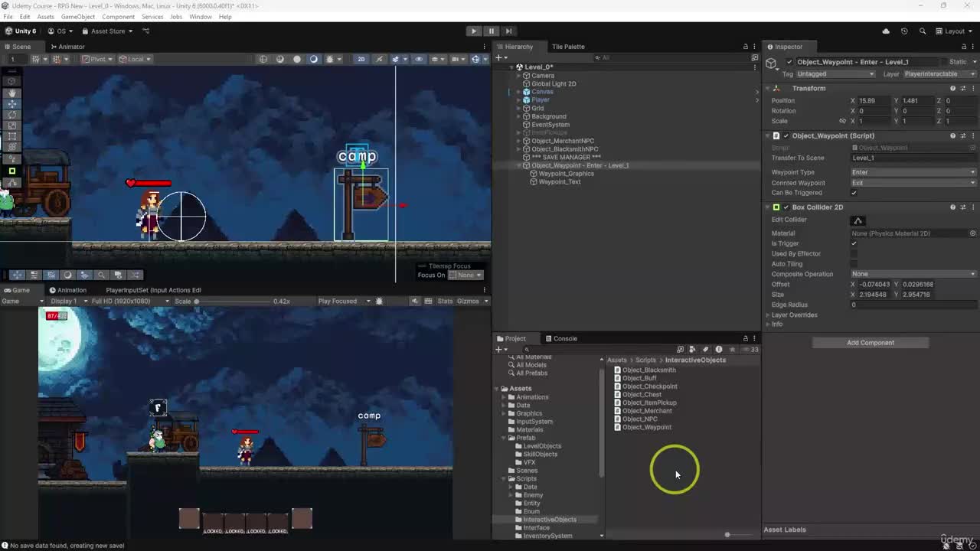Viewport: 980px width, 551px height.
Task: Open the Asset Store button
Action: click(x=108, y=31)
